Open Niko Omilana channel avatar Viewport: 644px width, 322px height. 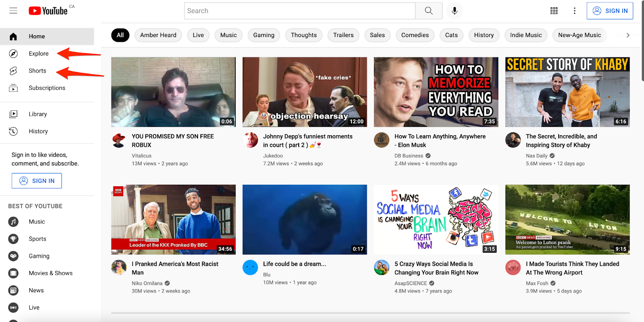point(119,268)
